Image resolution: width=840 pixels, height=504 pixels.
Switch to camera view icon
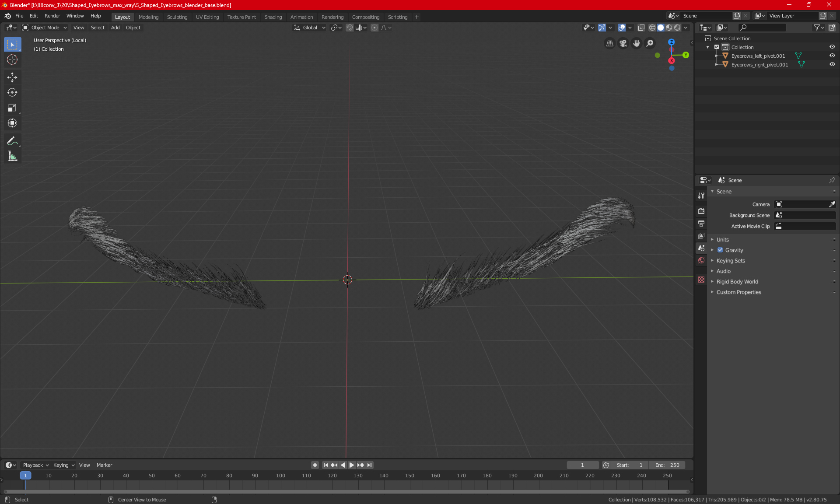coord(623,43)
